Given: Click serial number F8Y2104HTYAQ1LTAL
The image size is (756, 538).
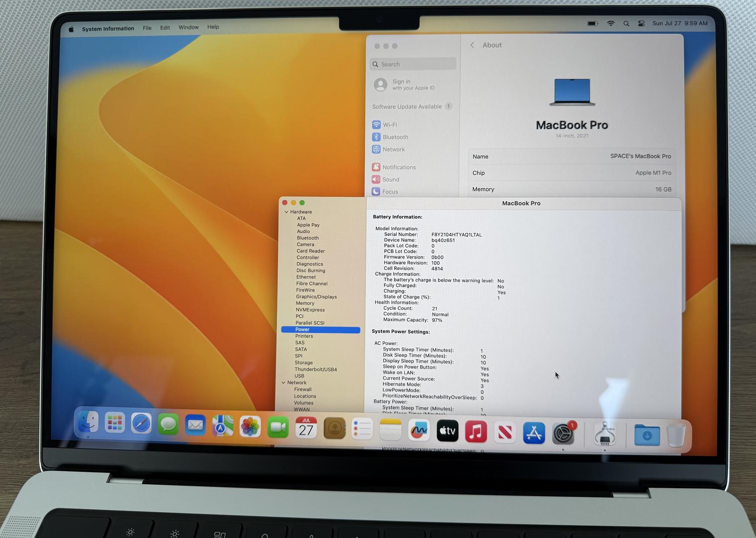Looking at the screenshot, I should pyautogui.click(x=456, y=235).
